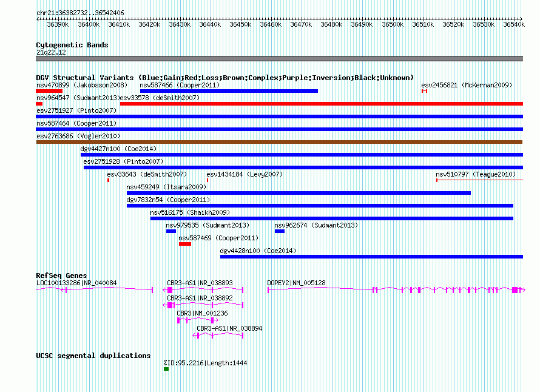Click the red loss bar under nsv587469
This screenshot has height=392, width=540.
pyautogui.click(x=185, y=244)
